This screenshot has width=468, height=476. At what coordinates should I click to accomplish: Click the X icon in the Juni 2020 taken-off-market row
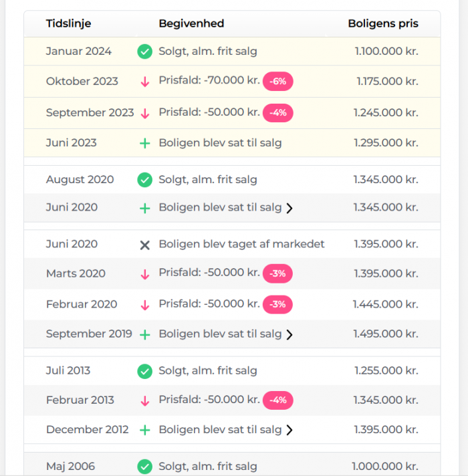click(145, 245)
